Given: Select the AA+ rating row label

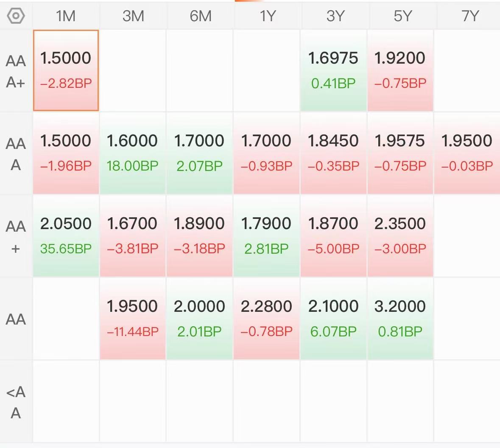Looking at the screenshot, I should point(16,236).
